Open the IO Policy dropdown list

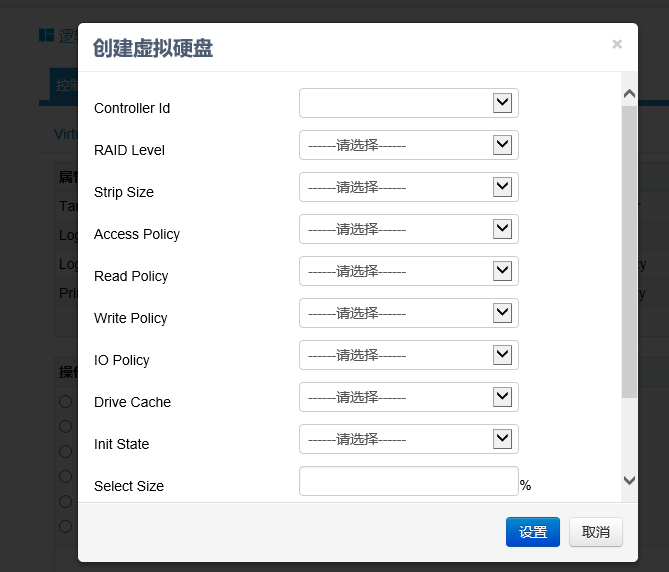pos(408,355)
